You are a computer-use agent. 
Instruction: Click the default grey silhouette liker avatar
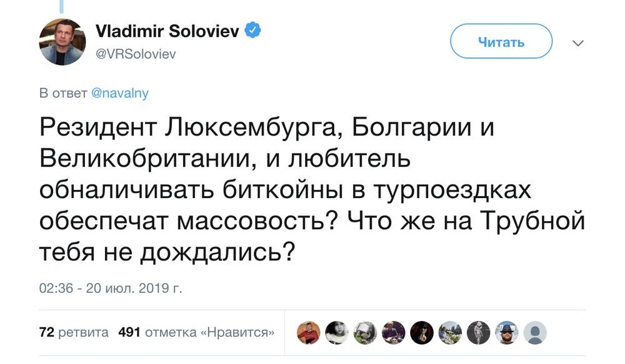click(534, 333)
